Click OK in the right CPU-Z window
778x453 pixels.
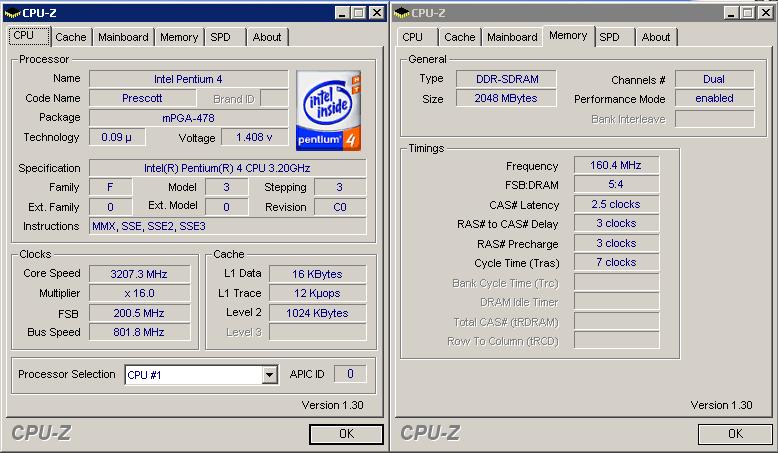point(735,434)
